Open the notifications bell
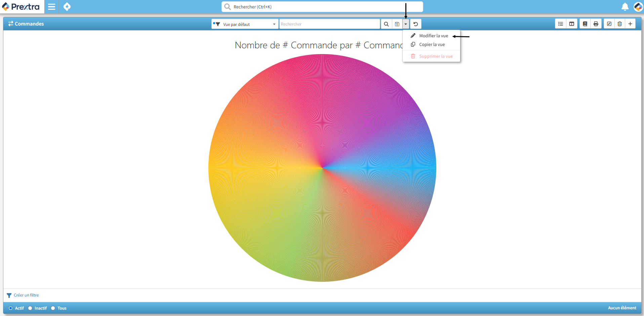The height and width of the screenshot is (316, 644). pos(625,7)
